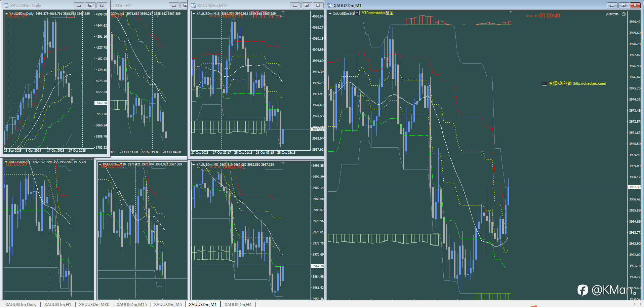Click the 3980.47 price label on M1 axis
The height and width of the screenshot is (307, 644).
coord(635,22)
